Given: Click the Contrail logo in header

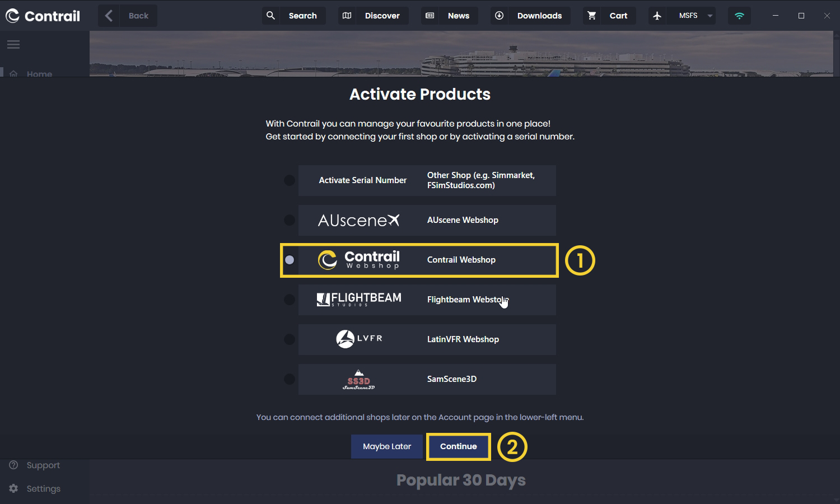Looking at the screenshot, I should 43,16.
